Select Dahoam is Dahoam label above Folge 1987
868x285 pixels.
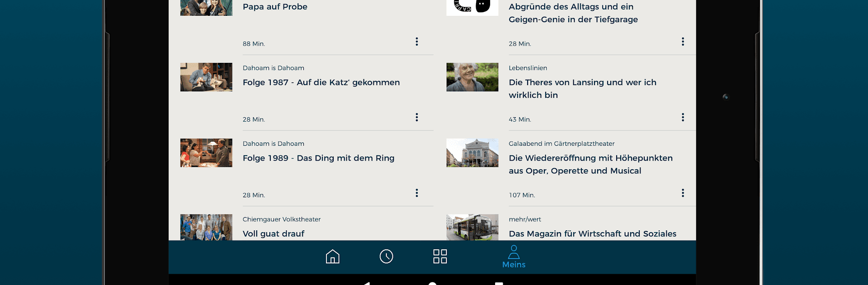pyautogui.click(x=273, y=68)
